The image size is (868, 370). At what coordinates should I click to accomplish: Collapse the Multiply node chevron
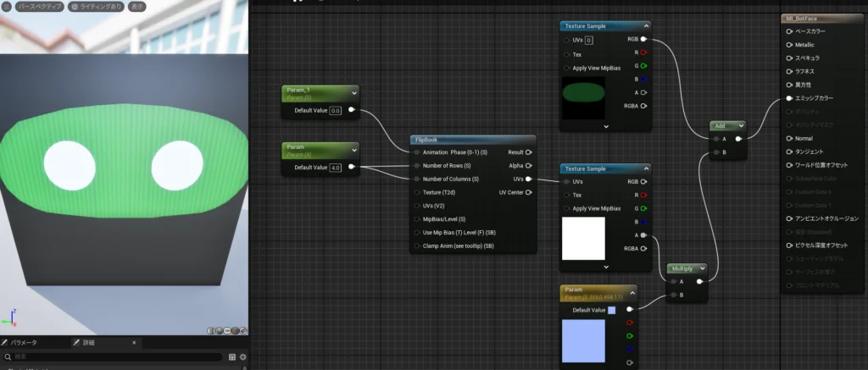click(701, 268)
